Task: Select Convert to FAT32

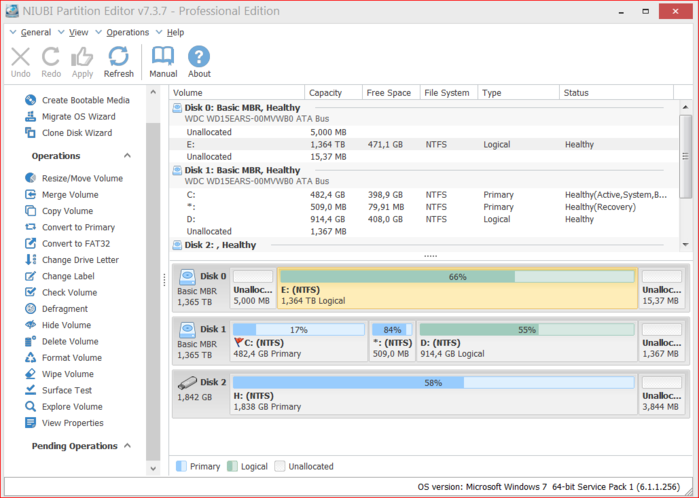Action: coord(67,243)
